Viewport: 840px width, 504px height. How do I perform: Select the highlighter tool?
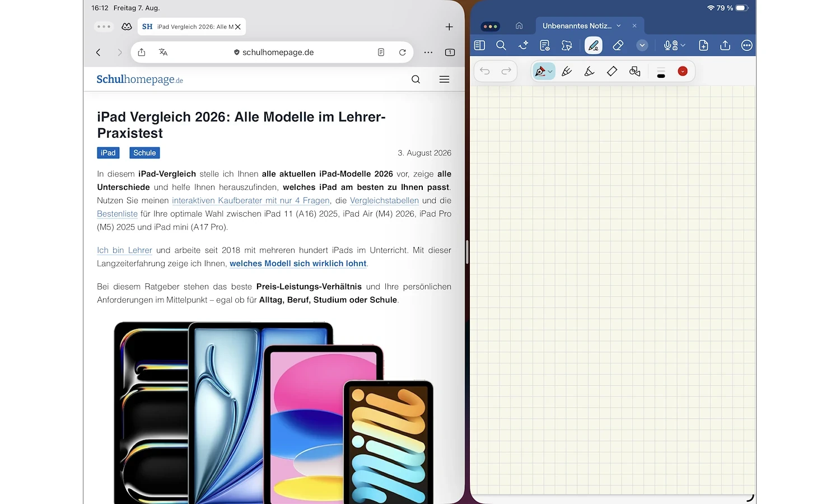589,71
